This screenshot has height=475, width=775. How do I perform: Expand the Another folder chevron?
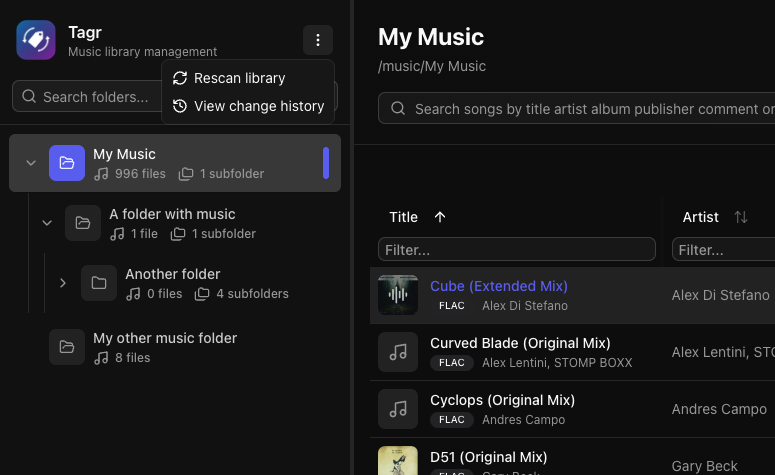point(63,283)
